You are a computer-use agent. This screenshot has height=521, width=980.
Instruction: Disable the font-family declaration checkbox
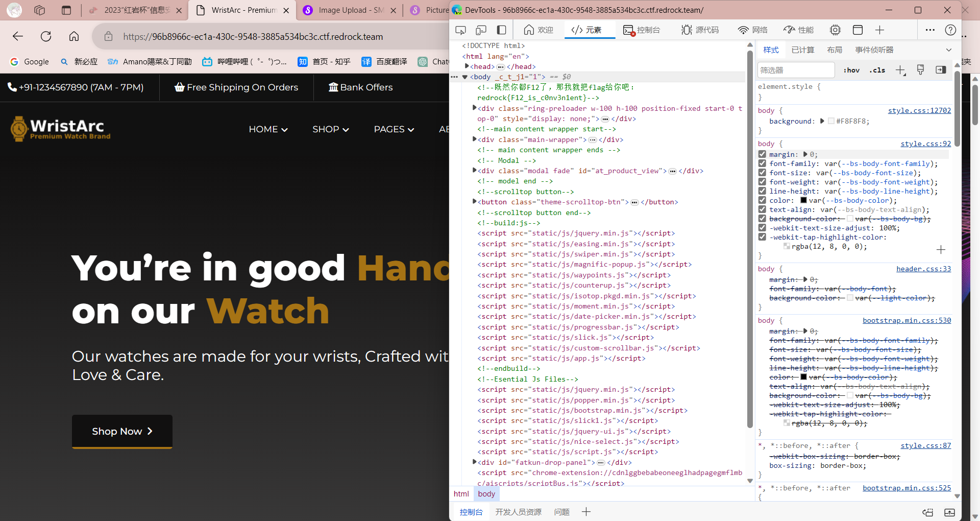click(x=762, y=163)
